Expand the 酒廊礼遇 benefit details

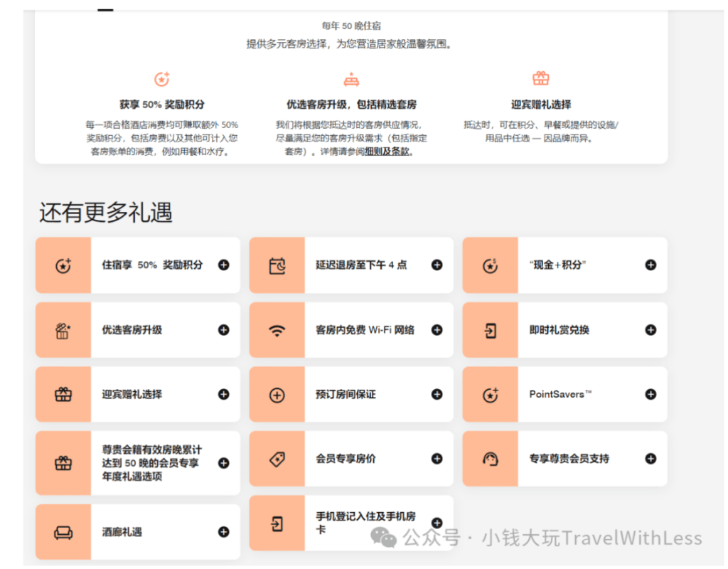(224, 532)
